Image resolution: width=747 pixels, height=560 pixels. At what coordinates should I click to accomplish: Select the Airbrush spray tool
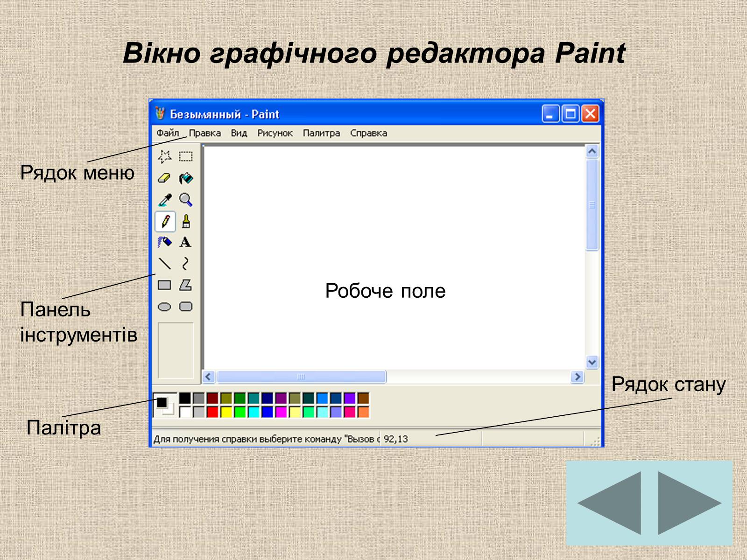coord(164,242)
